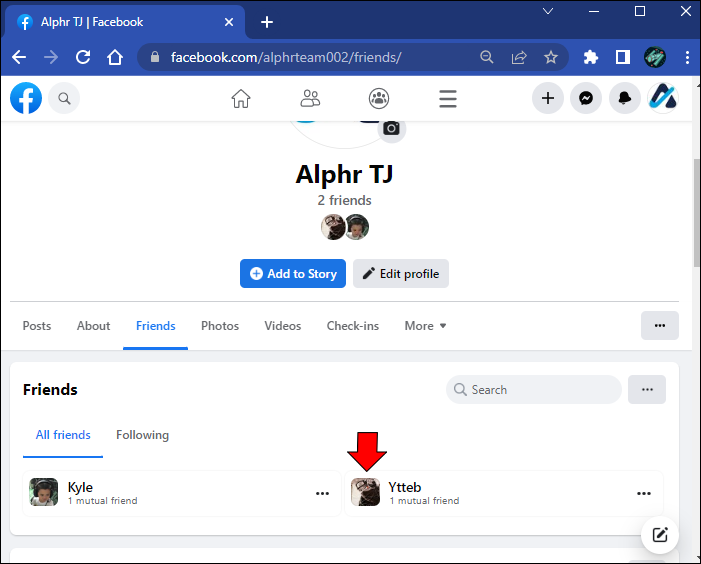The height and width of the screenshot is (564, 701).
Task: Click the Edit profile button
Action: click(401, 274)
